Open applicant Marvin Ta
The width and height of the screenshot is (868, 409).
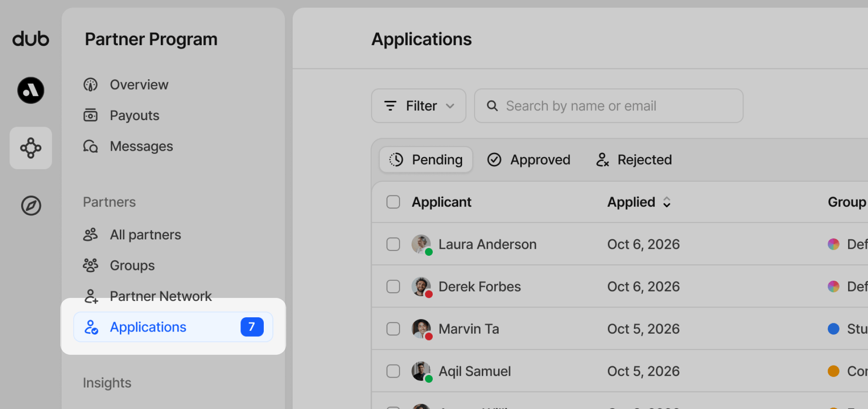tap(469, 329)
